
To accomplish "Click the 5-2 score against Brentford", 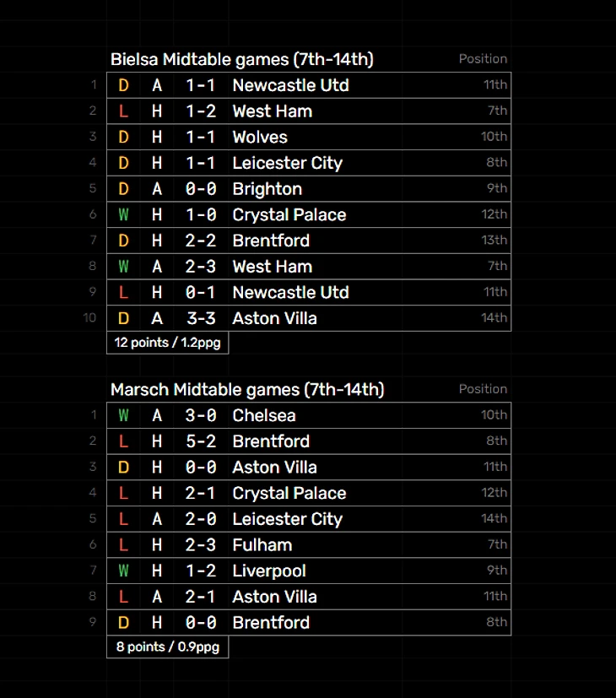I will (x=200, y=441).
